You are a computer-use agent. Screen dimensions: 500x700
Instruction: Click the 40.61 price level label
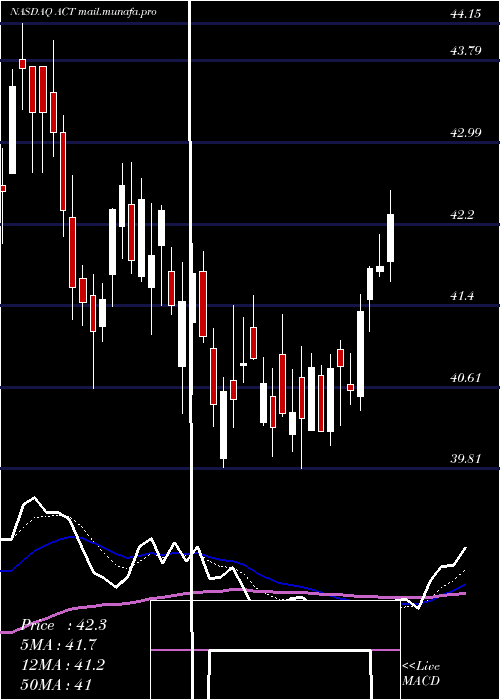tap(466, 378)
